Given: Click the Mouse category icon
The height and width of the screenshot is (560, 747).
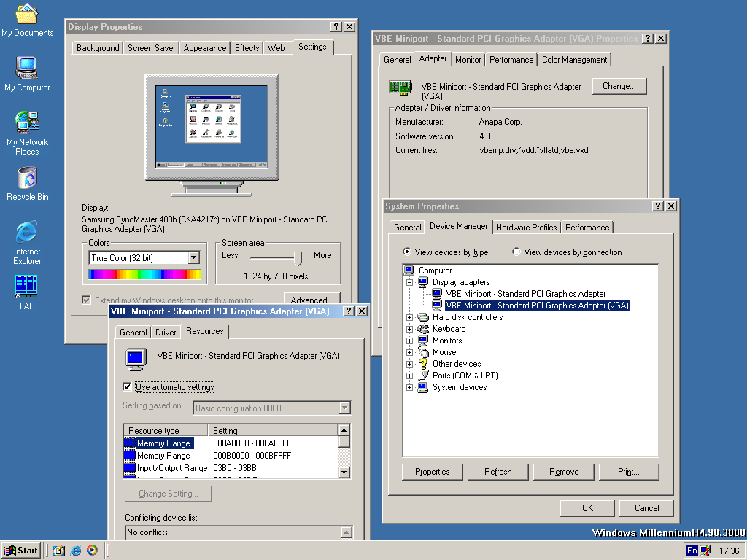Looking at the screenshot, I should click(x=423, y=352).
